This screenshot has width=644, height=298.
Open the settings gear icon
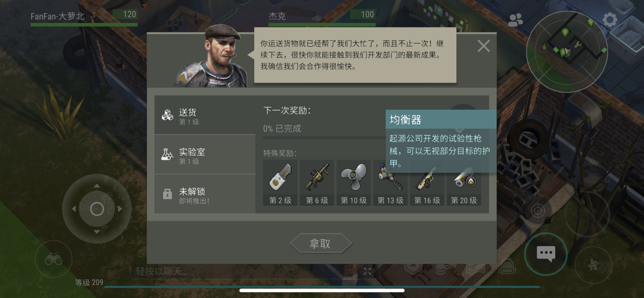pyautogui.click(x=609, y=20)
